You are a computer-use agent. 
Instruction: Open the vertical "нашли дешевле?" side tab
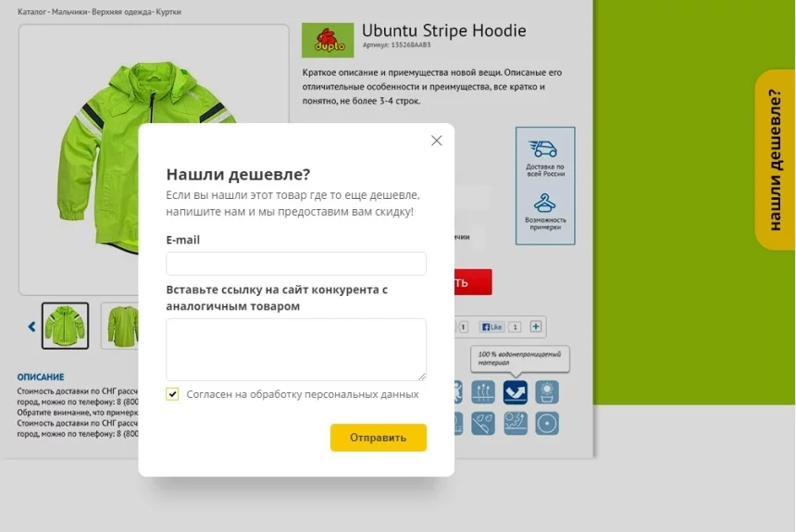775,159
